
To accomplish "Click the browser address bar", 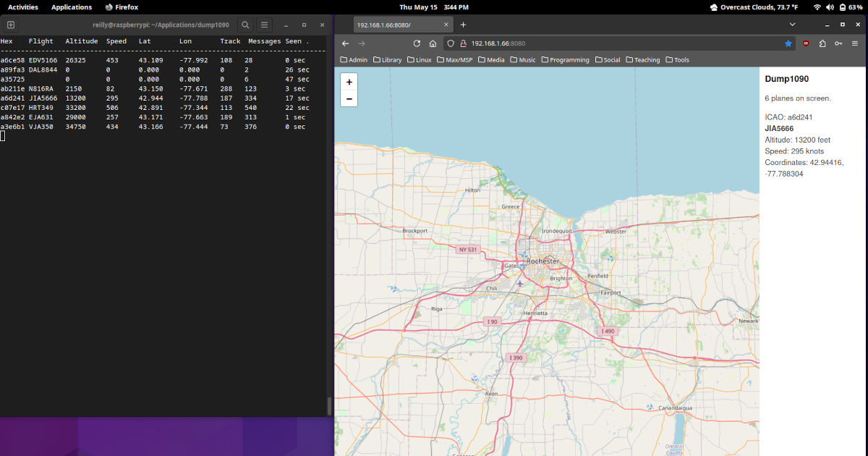I will coord(579,43).
